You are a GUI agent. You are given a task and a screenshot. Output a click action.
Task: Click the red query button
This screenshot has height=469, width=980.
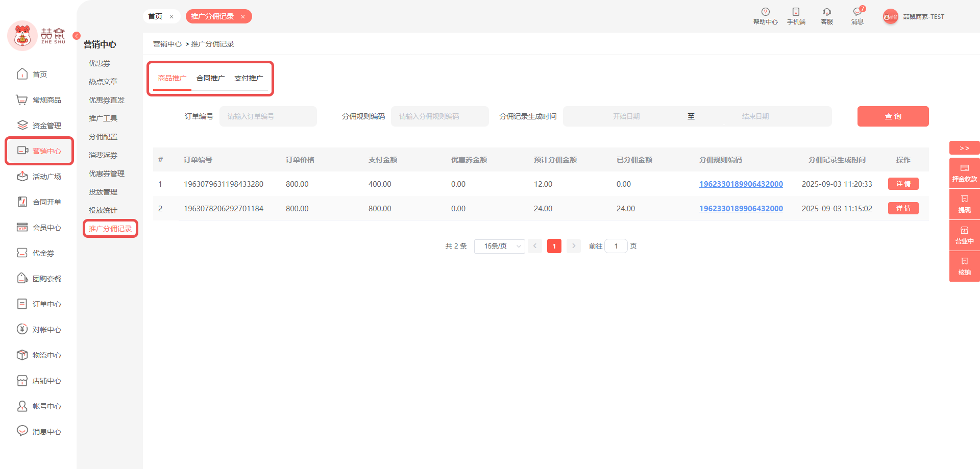[x=893, y=117]
